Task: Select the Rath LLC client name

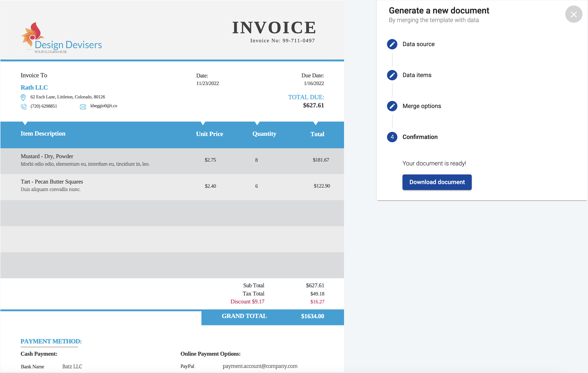Action: pos(34,87)
